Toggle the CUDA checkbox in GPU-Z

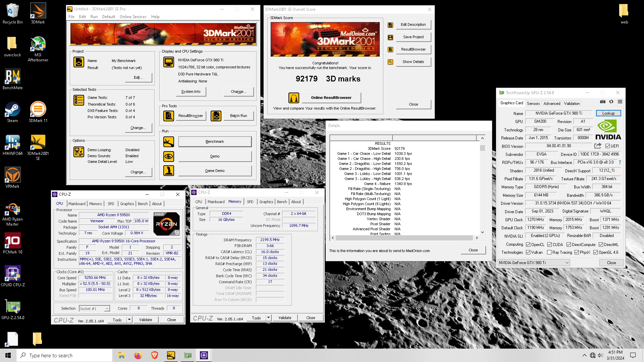[x=549, y=245]
